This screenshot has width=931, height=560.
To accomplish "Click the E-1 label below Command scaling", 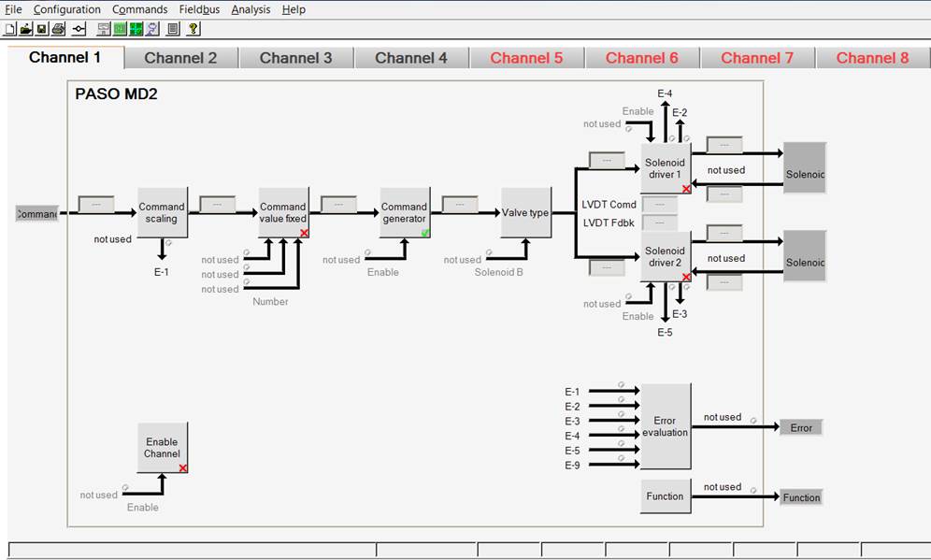I will pyautogui.click(x=162, y=272).
